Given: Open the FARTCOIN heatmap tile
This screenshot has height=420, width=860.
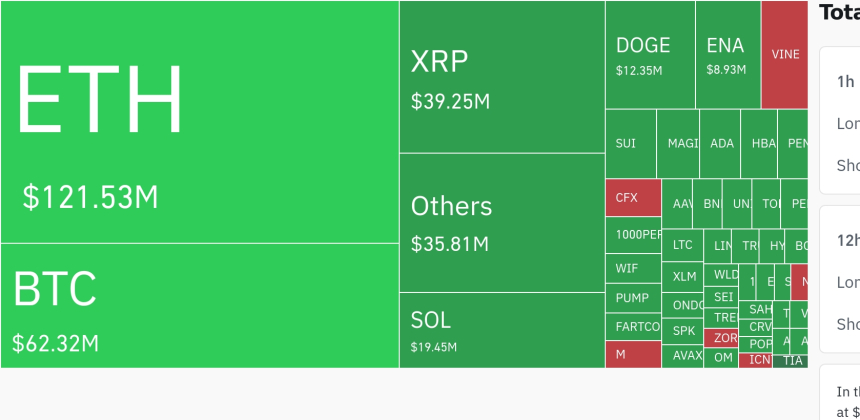Looking at the screenshot, I should tap(633, 327).
